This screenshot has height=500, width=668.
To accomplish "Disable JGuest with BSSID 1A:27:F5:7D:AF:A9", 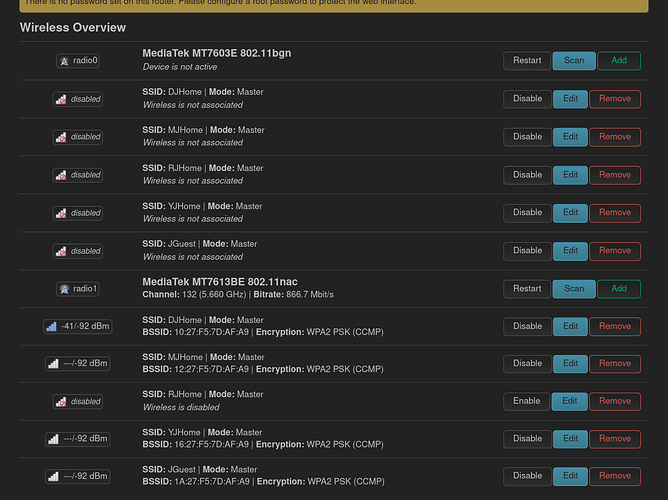I will click(x=527, y=476).
